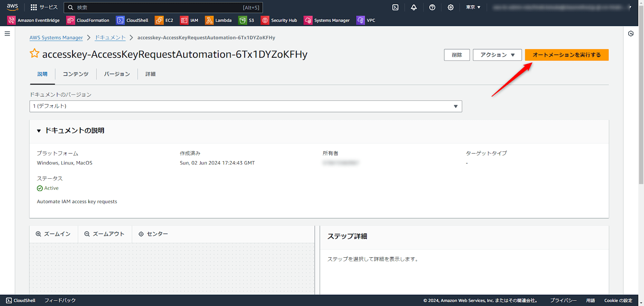Image resolution: width=644 pixels, height=306 pixels.
Task: Expand the hamburger side navigation
Action: pos(7,34)
